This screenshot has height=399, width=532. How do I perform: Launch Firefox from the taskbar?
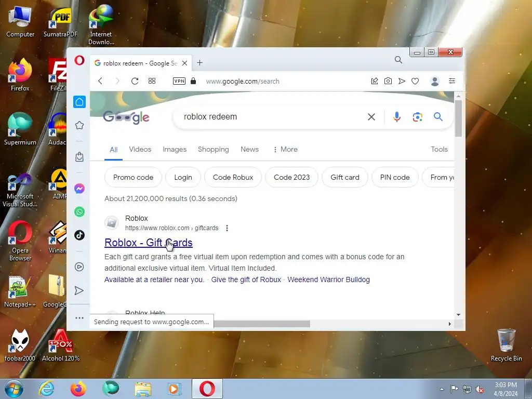click(78, 389)
